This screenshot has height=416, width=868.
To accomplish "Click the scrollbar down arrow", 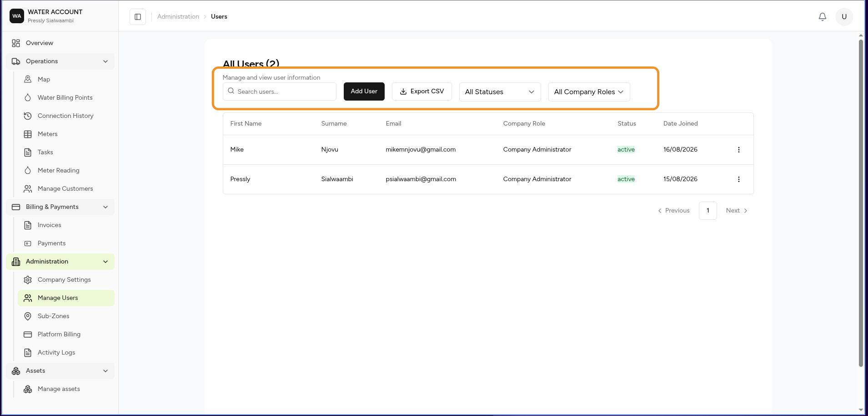I will [x=861, y=410].
